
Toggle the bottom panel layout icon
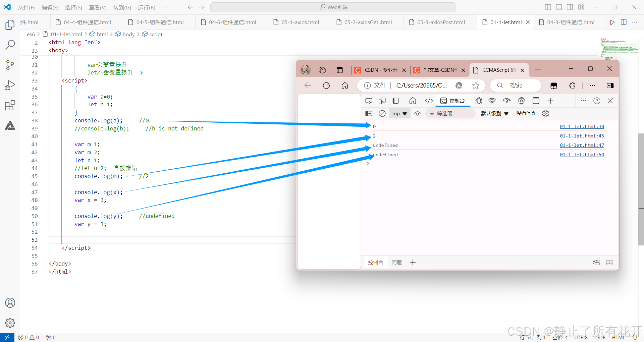(x=559, y=7)
